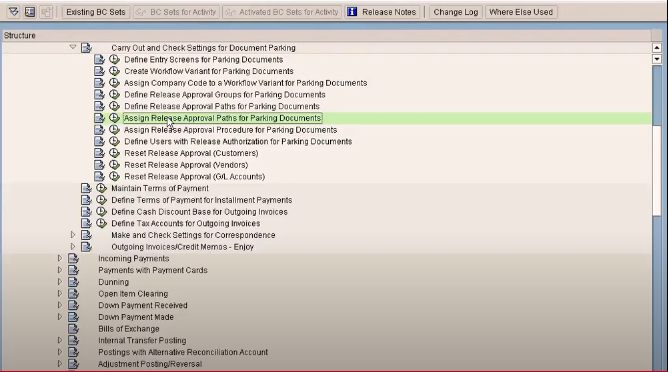668x372 pixels.
Task: Open documentation icon for Create Workflow Variant
Action: coord(99,71)
